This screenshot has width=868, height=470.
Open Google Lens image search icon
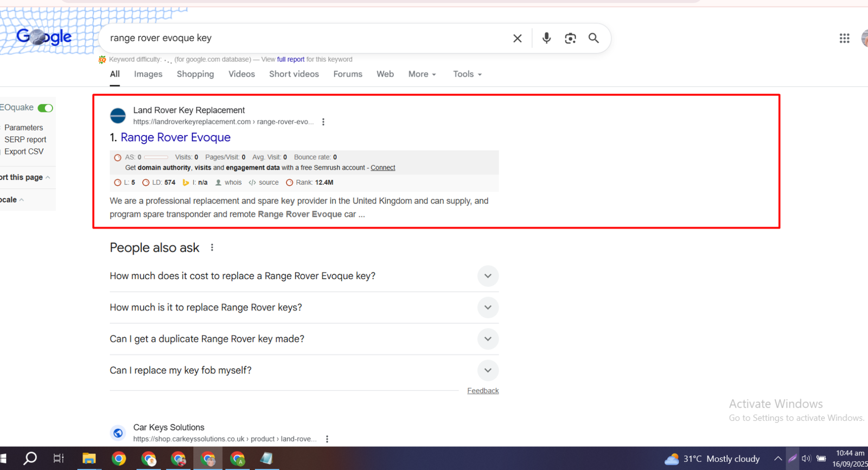click(570, 38)
